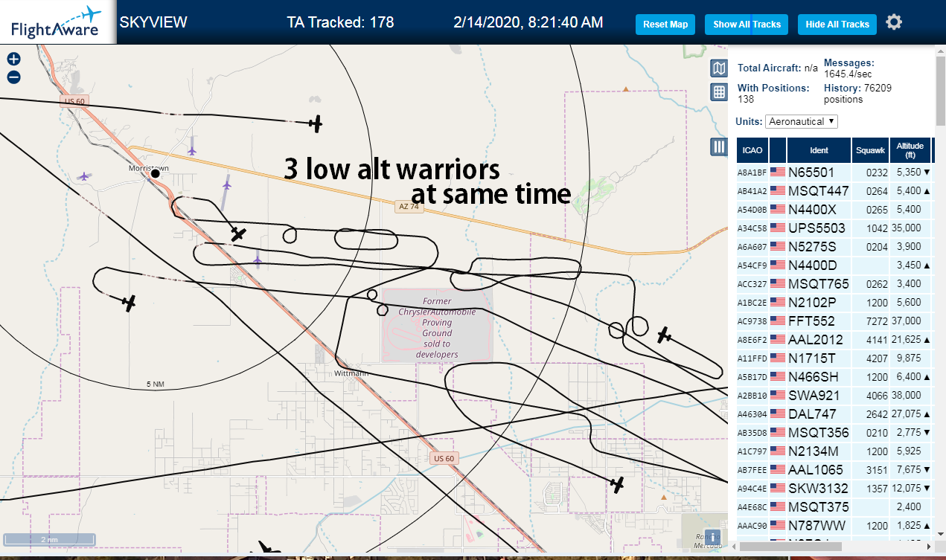
Task: Select the N2102P aircraft row
Action: (834, 302)
